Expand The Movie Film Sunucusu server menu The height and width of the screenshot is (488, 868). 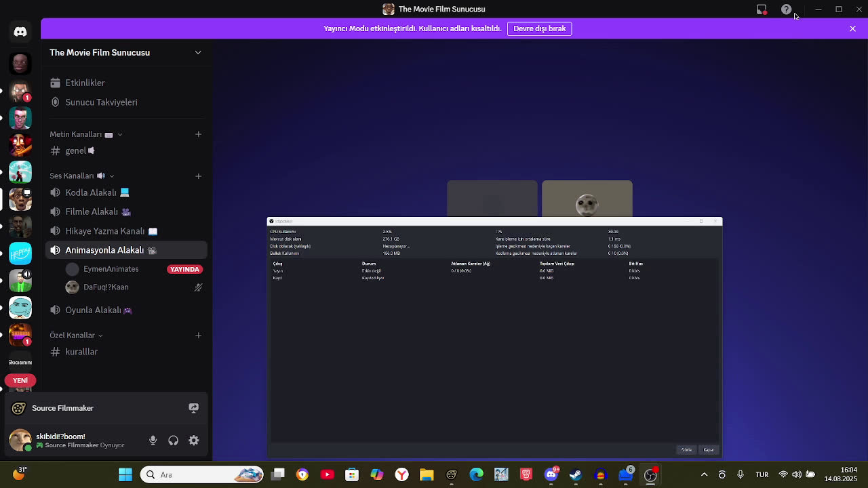tap(198, 52)
